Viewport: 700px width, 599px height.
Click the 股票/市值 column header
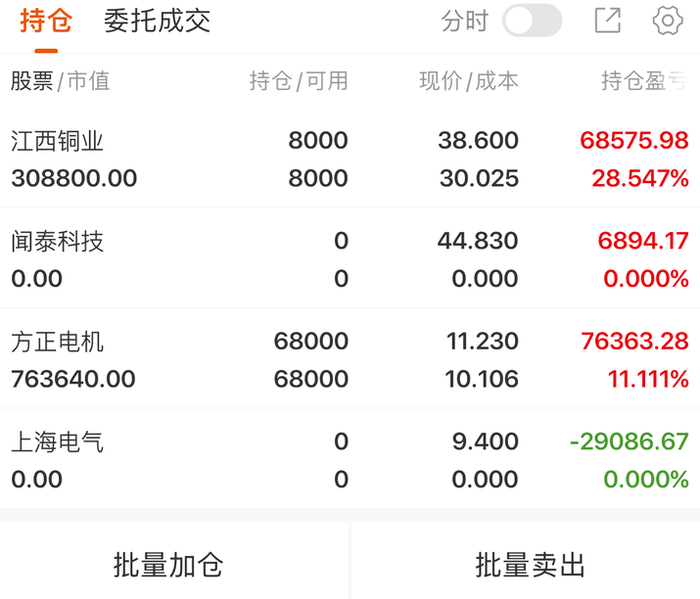tap(61, 81)
